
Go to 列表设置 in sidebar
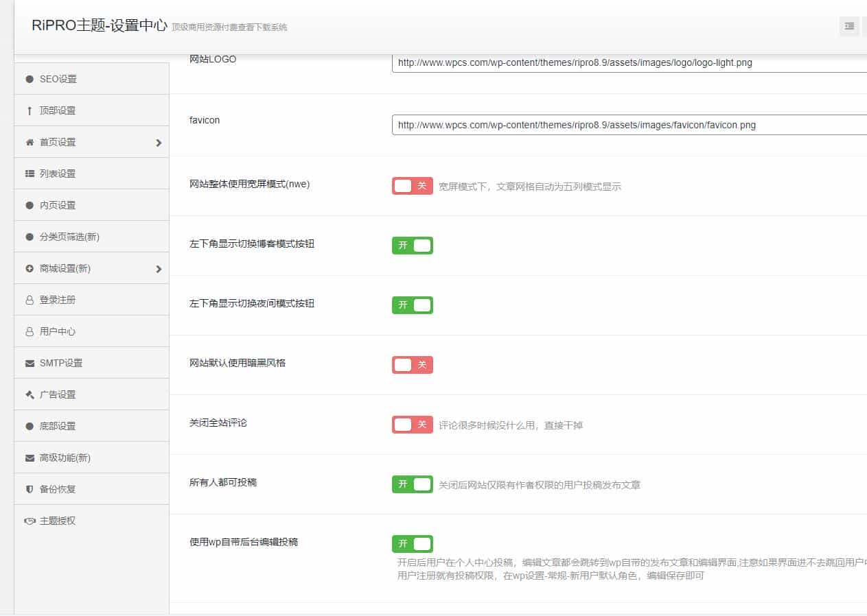click(91, 174)
